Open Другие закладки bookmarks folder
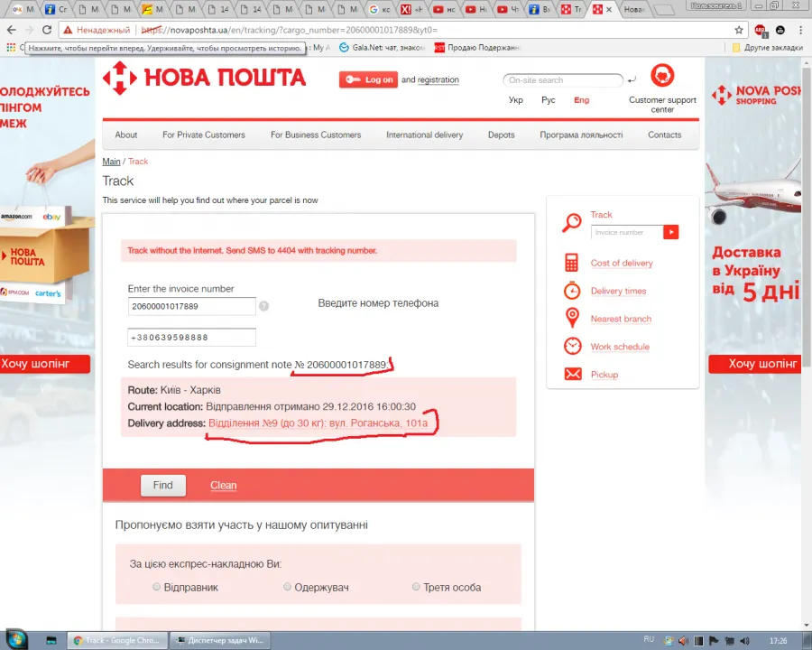This screenshot has width=812, height=650. click(x=768, y=48)
